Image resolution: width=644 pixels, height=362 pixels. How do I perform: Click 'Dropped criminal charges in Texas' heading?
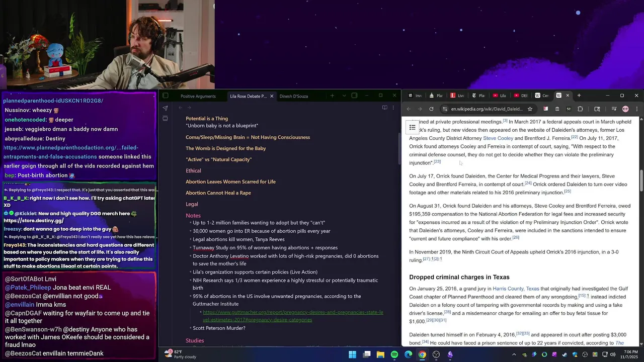tap(459, 277)
